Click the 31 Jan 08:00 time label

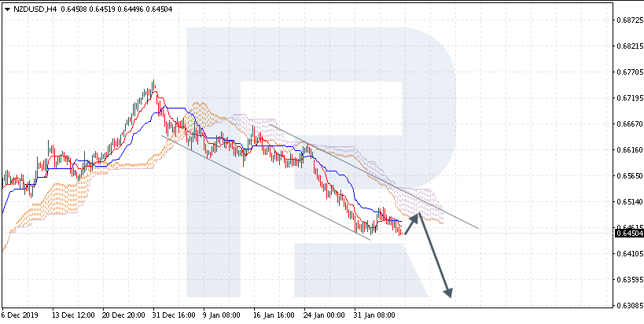click(374, 315)
